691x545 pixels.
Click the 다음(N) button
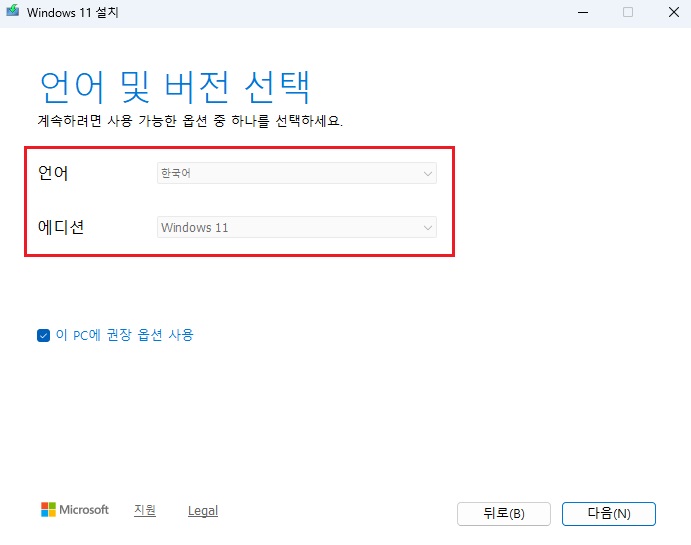coord(609,514)
